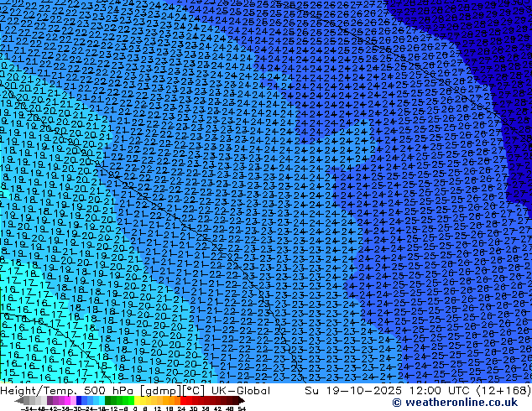This screenshot has width=532, height=411.
Task: Click the '(12+168)' forecast offset text
Action: 503,391
